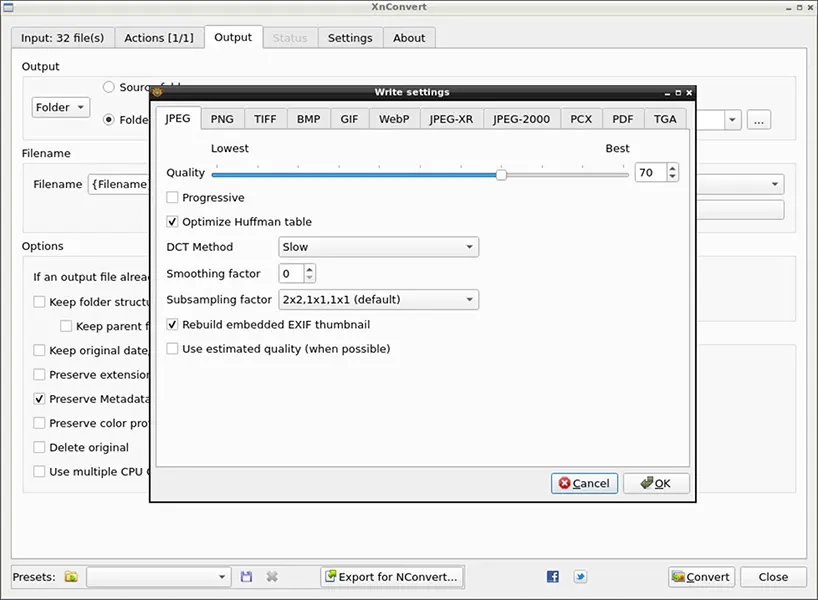Increase smoothing factor with up arrow

309,269
